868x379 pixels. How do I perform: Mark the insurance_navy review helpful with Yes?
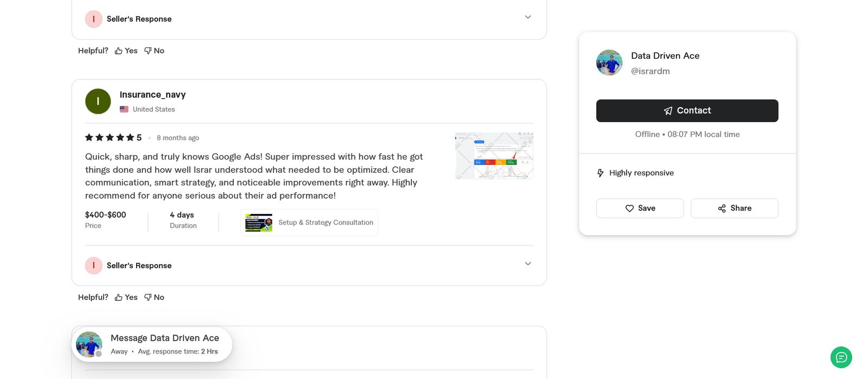point(130,296)
